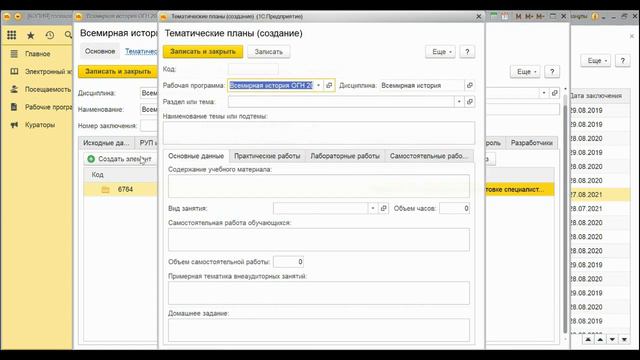Viewport: 640px width, 360px height.
Task: Close the Тематические планы dialog
Action: [479, 16]
